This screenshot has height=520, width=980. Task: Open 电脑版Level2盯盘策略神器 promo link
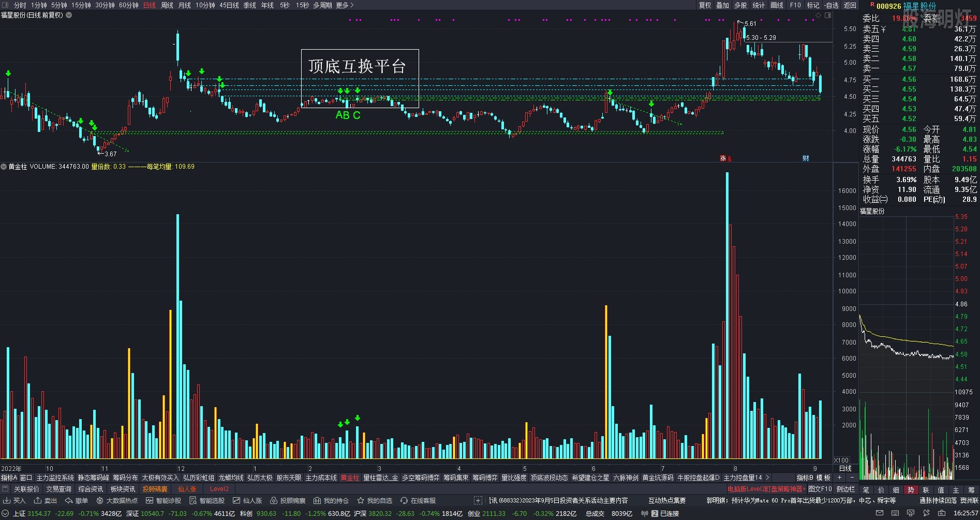point(766,489)
